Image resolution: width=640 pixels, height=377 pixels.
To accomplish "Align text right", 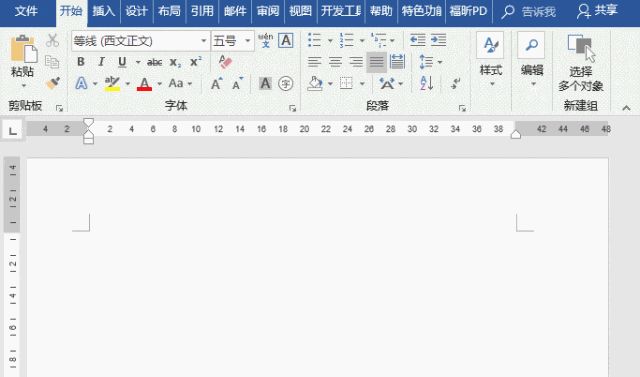I will click(356, 62).
